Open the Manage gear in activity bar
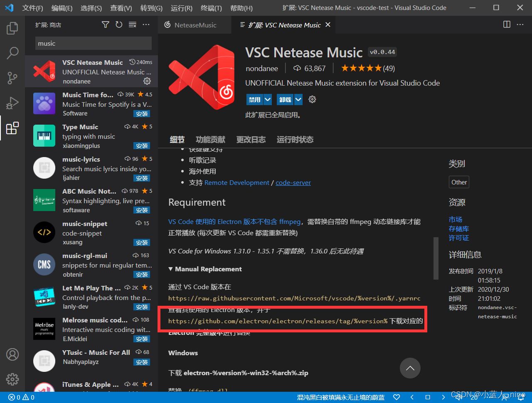This screenshot has height=403, width=532. point(12,379)
